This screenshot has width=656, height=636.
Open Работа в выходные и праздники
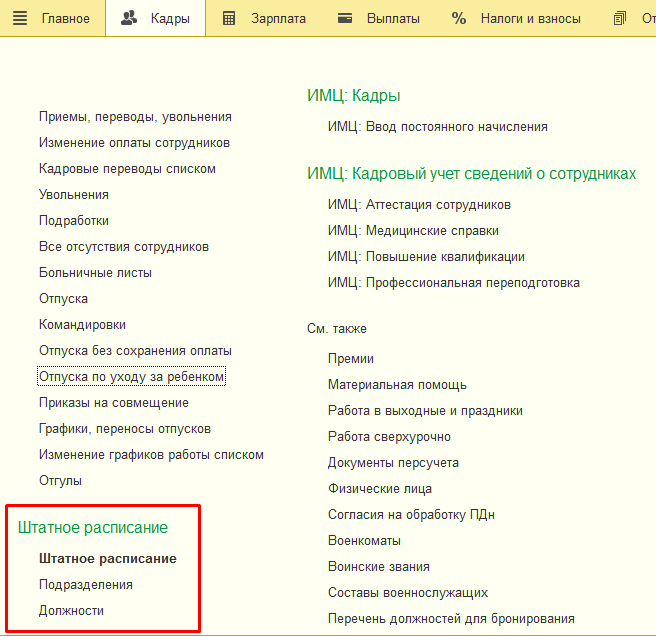425,410
